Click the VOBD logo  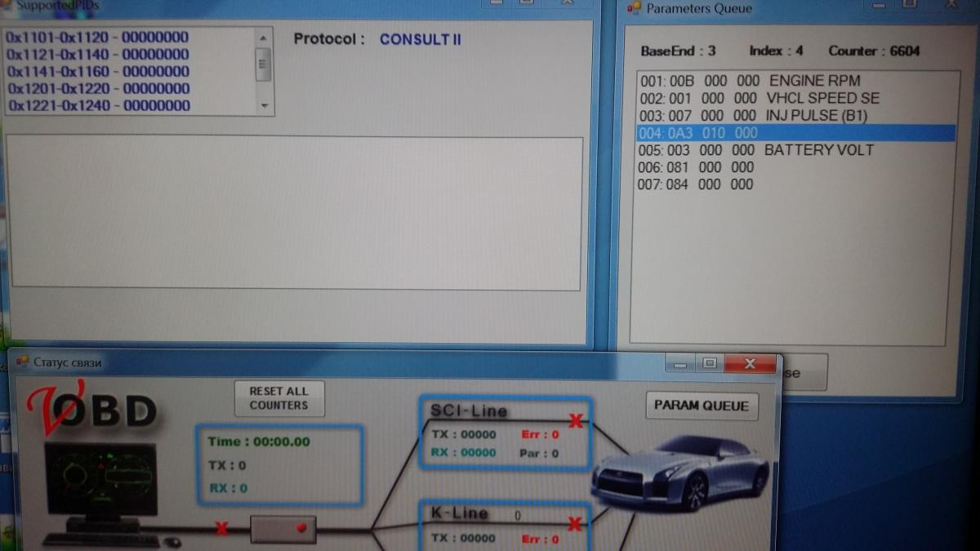[91, 409]
